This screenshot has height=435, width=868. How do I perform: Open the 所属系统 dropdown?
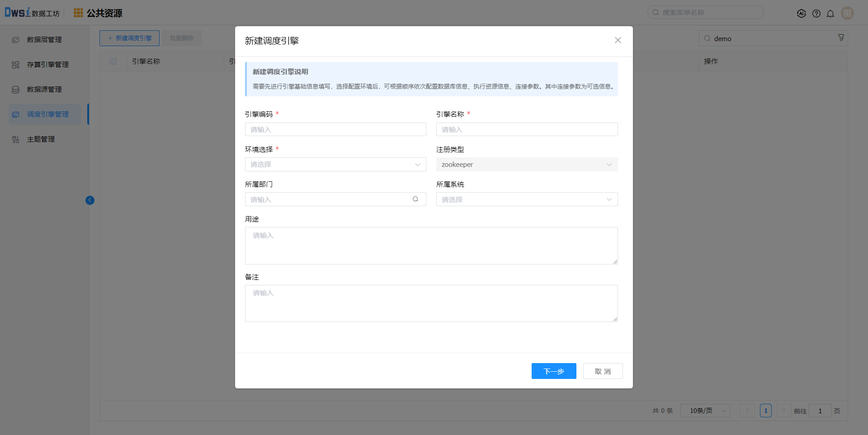click(527, 199)
